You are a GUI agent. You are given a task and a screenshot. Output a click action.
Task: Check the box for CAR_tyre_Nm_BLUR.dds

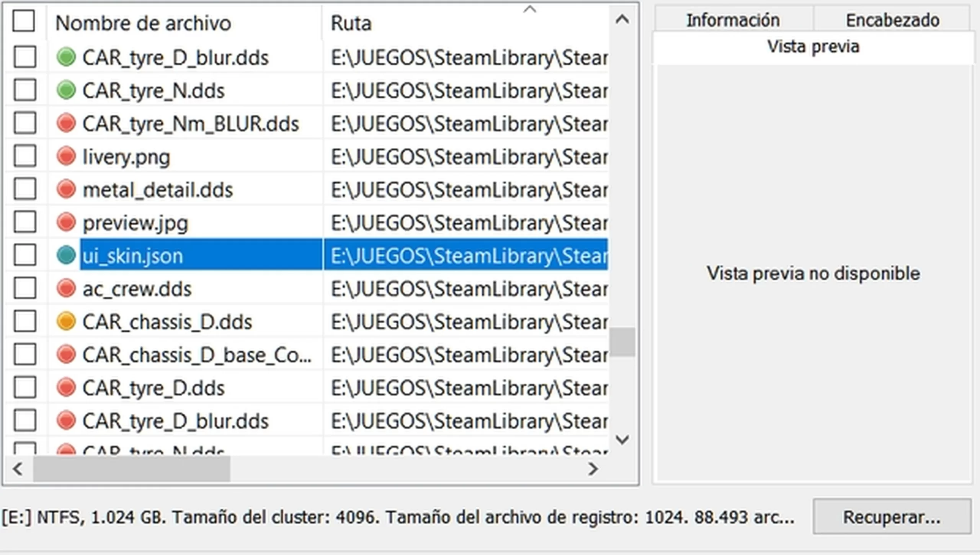coord(25,123)
